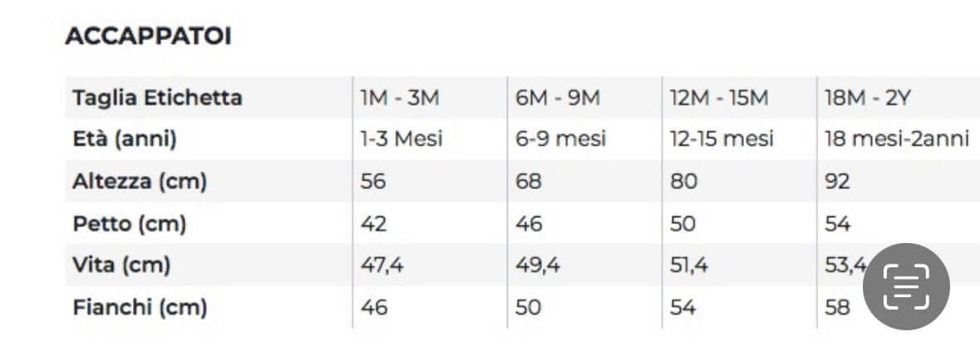Click the Taglia Etichetta row label
980x357 pixels.
click(x=157, y=97)
